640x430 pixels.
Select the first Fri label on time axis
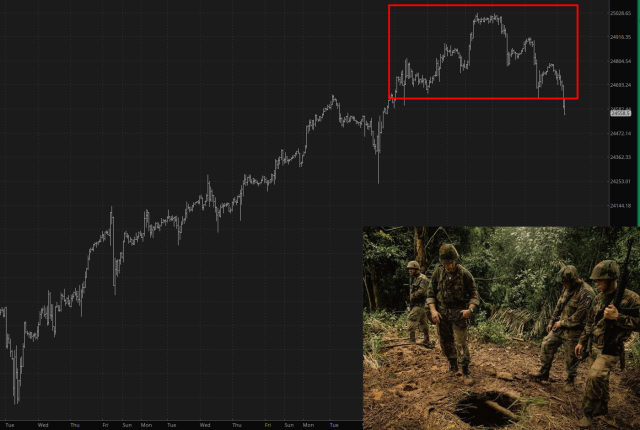point(105,425)
